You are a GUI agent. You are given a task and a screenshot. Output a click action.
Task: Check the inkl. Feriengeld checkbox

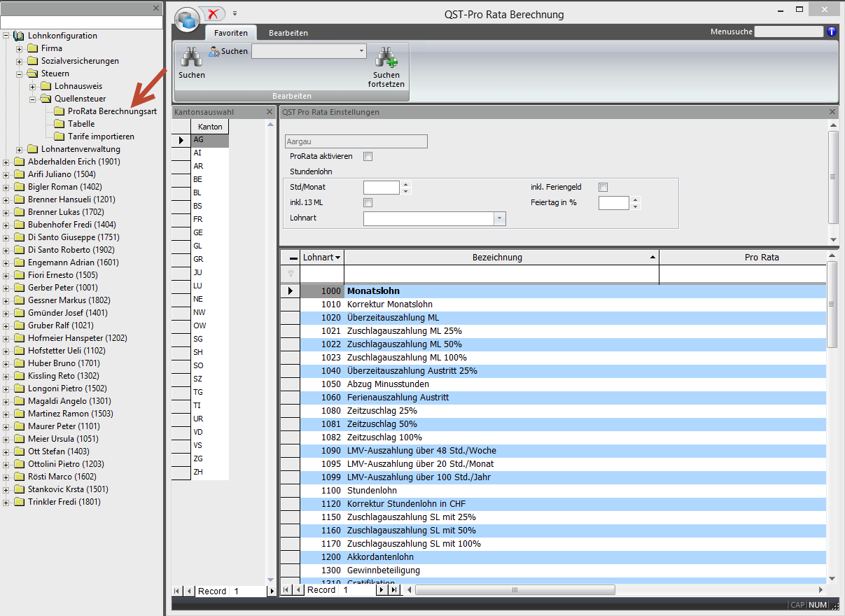[603, 187]
